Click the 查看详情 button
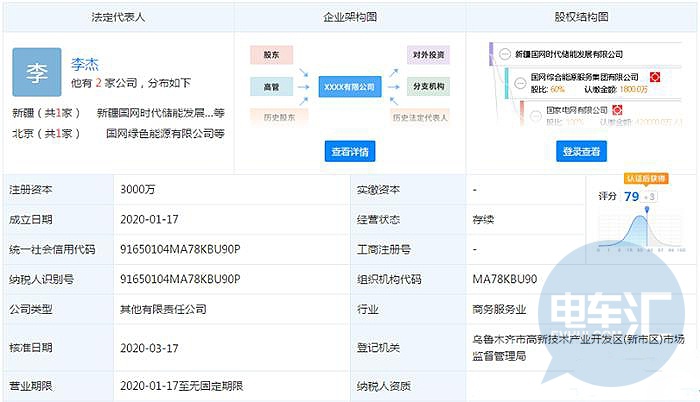Image resolution: width=700 pixels, height=402 pixels. tap(350, 151)
